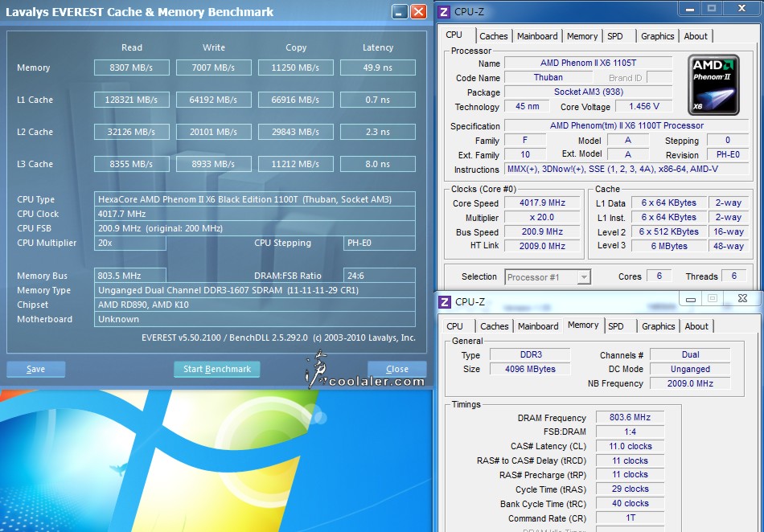This screenshot has width=764, height=532.
Task: Click the Core Voltage value 1.456 V
Action: 643,106
